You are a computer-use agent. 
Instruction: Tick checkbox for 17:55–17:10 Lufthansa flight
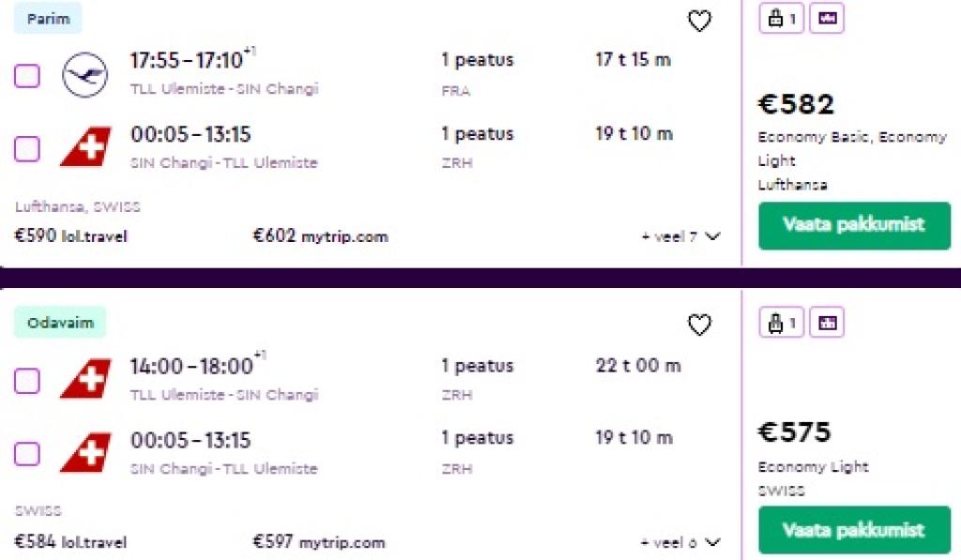point(27,75)
